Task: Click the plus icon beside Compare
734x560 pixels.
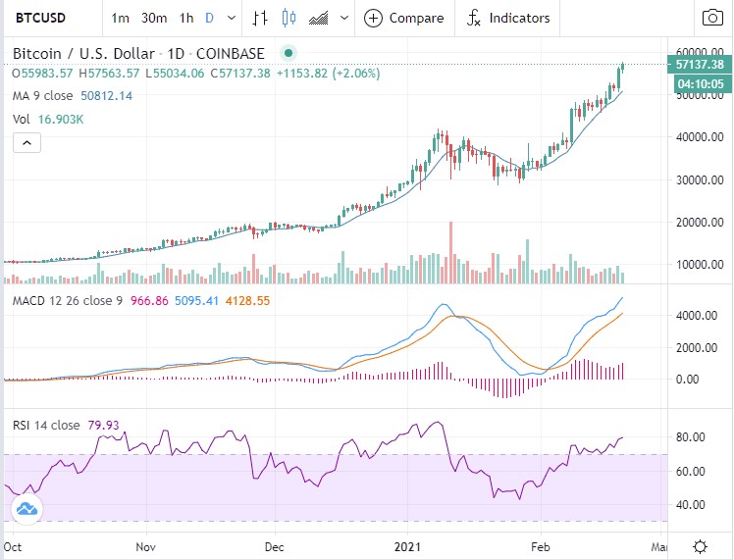Action: pos(374,18)
